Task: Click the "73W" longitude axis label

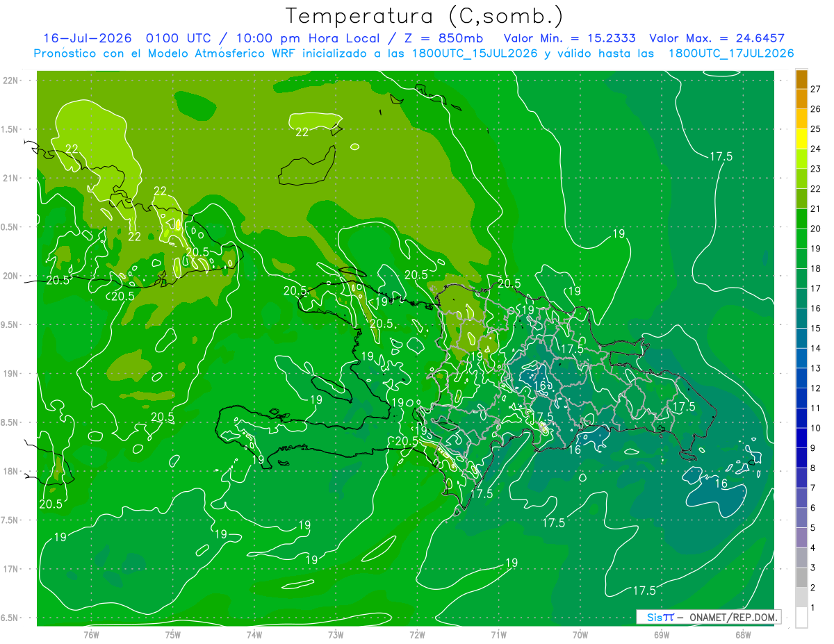Action: (336, 634)
